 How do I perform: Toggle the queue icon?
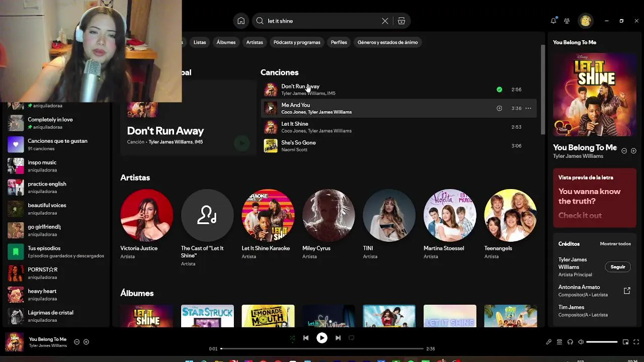point(559,342)
